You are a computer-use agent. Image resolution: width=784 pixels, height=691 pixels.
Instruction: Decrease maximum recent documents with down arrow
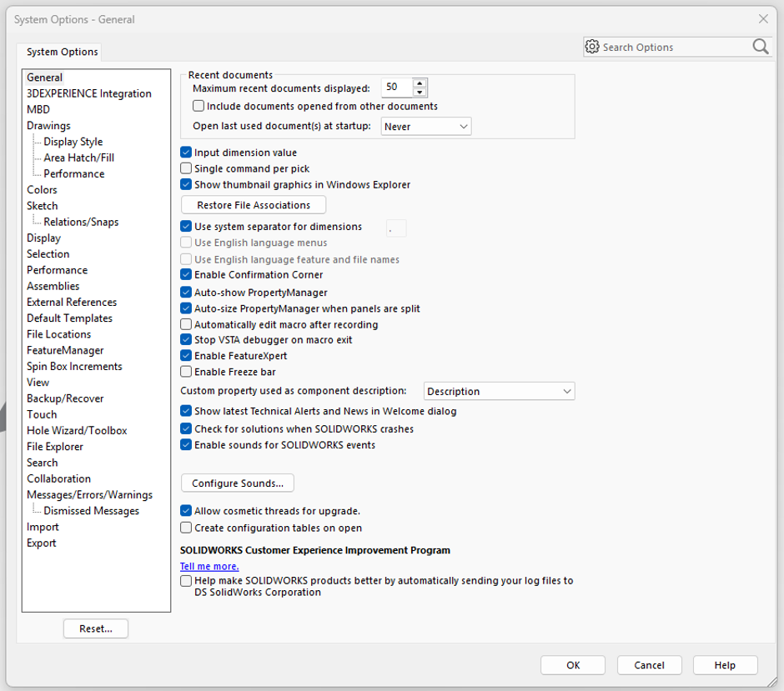420,92
